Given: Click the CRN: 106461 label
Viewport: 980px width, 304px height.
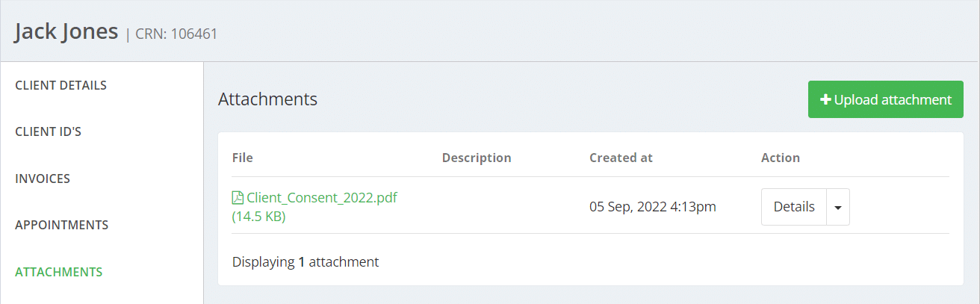Looking at the screenshot, I should (176, 34).
